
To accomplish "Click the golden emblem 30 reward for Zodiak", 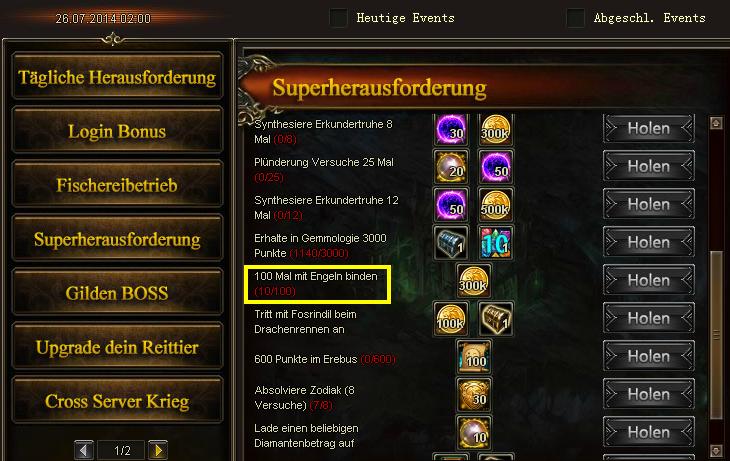I will point(473,394).
